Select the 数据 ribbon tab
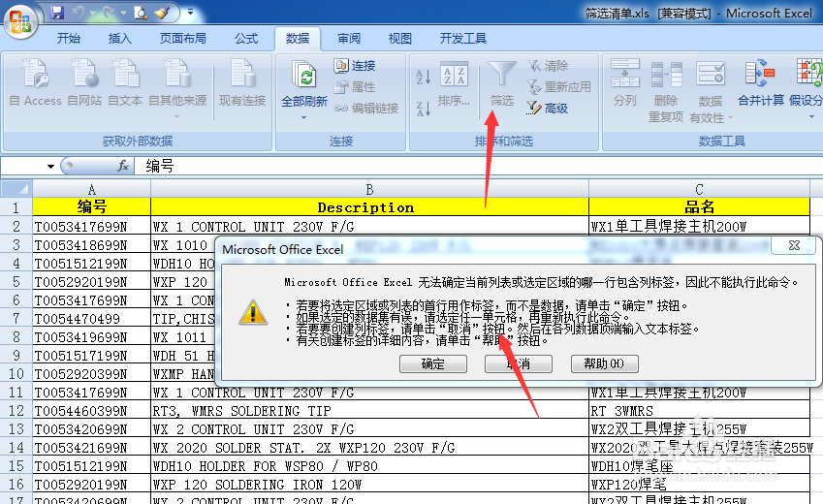823x504 pixels. click(298, 39)
